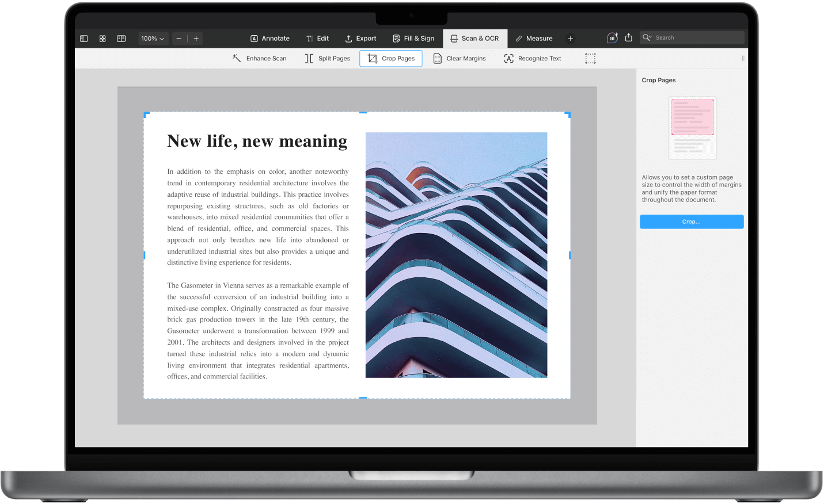Add a new toolbar tab with plus
The image size is (824, 504).
pyautogui.click(x=571, y=39)
